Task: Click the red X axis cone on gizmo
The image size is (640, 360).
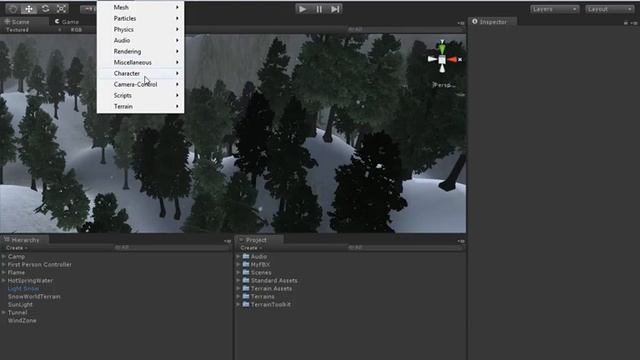Action: click(x=452, y=60)
